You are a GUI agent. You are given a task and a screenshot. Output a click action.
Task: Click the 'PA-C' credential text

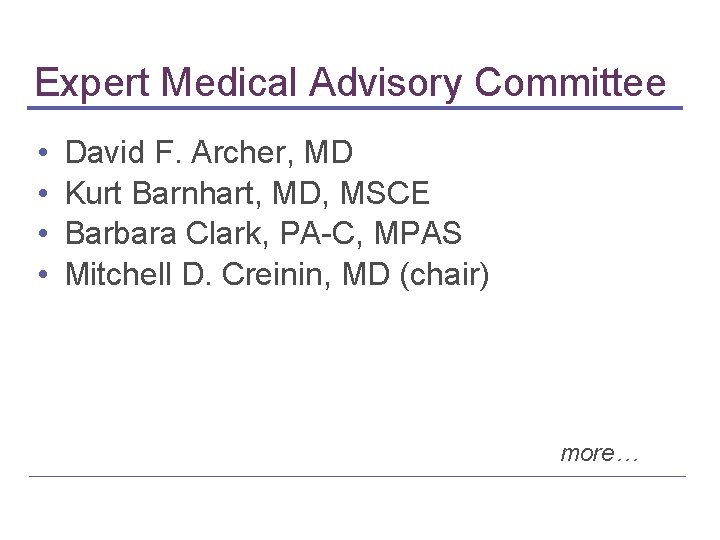click(x=308, y=234)
